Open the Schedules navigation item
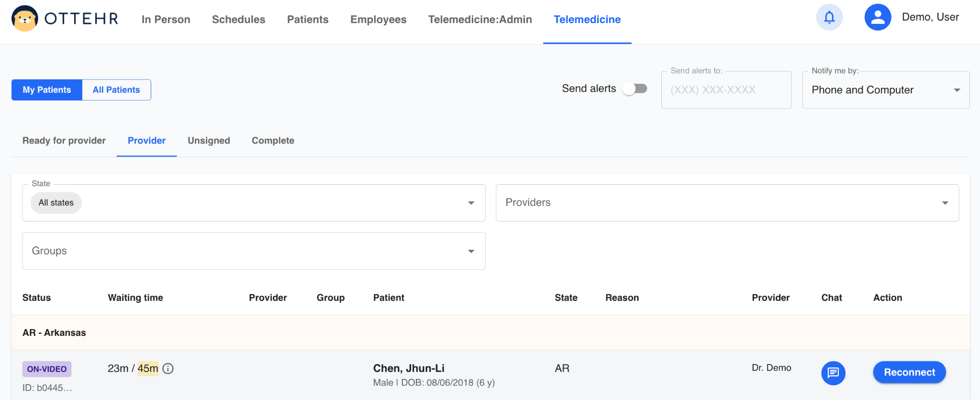The image size is (980, 400). click(238, 20)
